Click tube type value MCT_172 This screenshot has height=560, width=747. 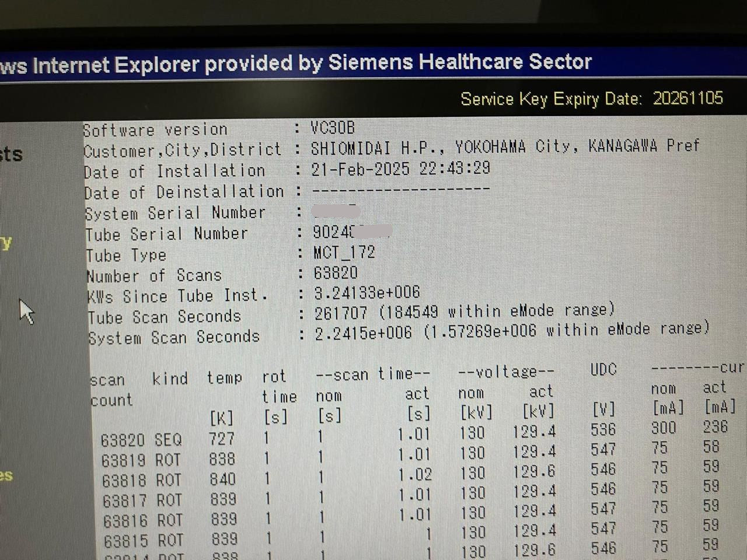point(344,253)
